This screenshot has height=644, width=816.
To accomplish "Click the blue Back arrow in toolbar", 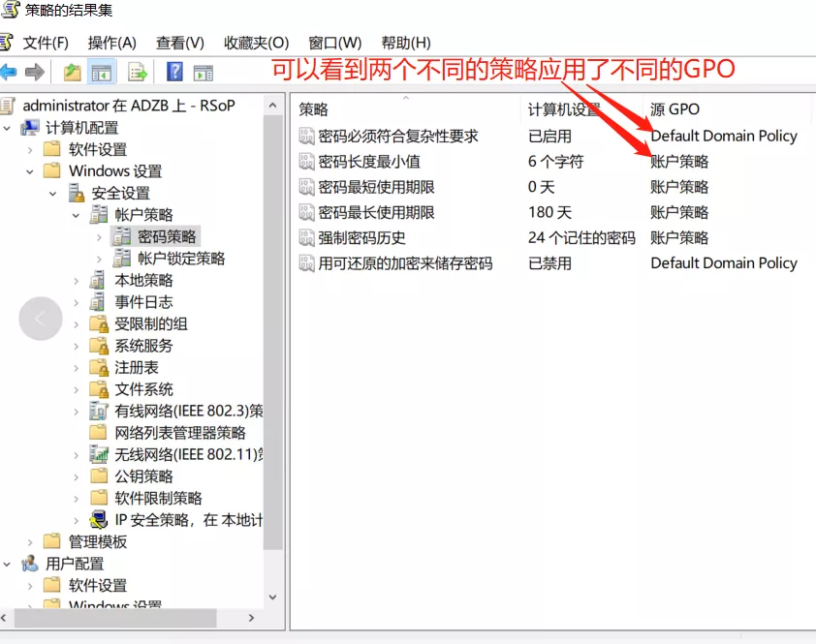I will 9,72.
